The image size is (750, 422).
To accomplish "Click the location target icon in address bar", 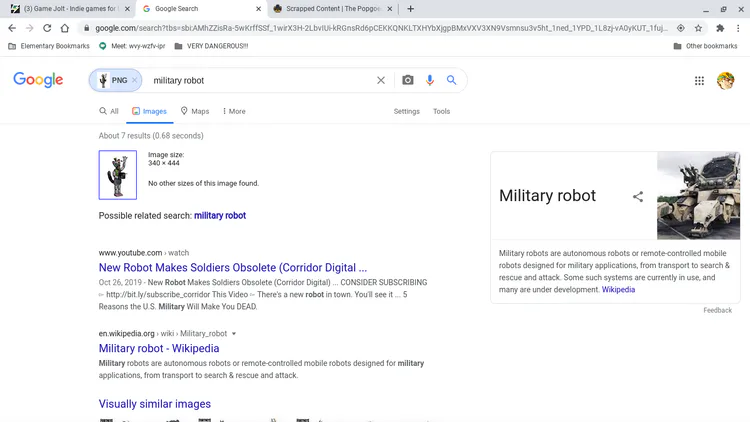I will [x=680, y=28].
